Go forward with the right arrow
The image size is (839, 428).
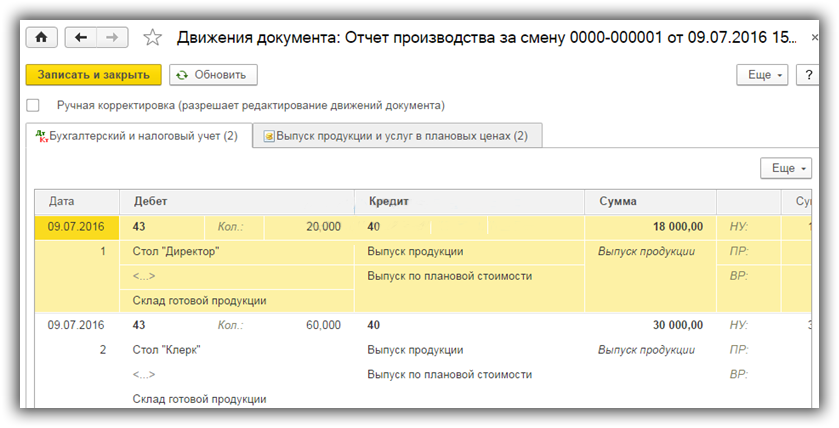111,38
